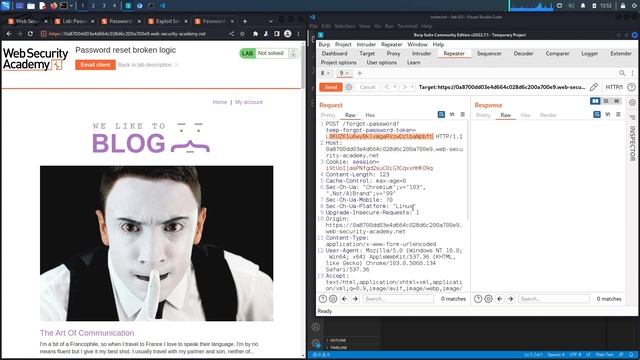Viewport: 640px width, 360px height.
Task: Open dropdown on Repeater tab 9
Action: pyautogui.click(x=347, y=73)
